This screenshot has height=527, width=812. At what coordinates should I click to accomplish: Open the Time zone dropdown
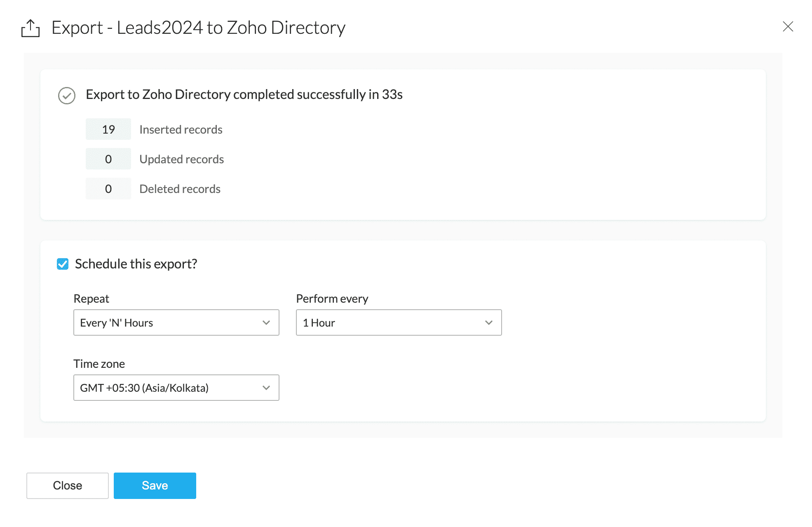click(x=176, y=388)
